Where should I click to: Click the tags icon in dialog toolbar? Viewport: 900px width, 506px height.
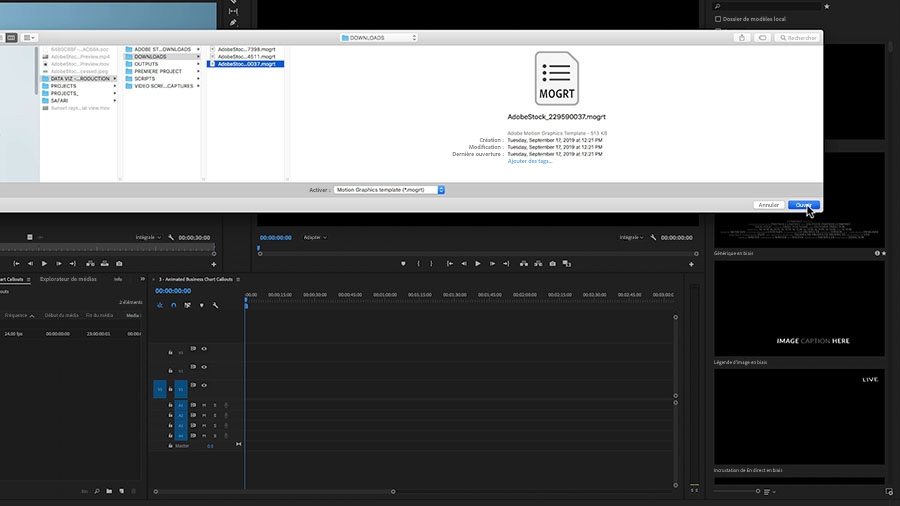click(762, 38)
